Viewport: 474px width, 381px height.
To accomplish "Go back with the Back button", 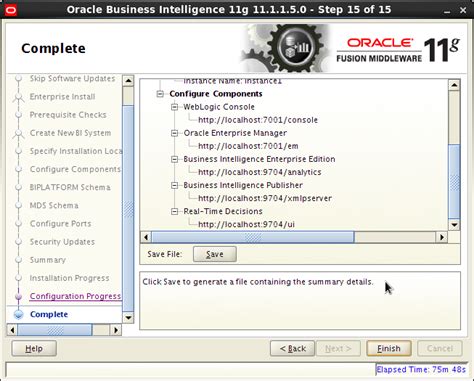I will (x=292, y=349).
